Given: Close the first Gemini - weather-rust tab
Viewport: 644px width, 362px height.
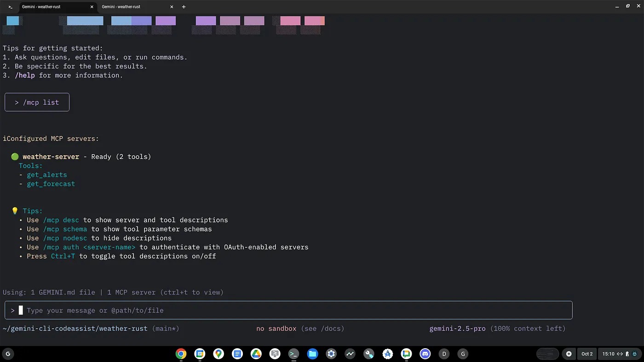Looking at the screenshot, I should coord(92,7).
